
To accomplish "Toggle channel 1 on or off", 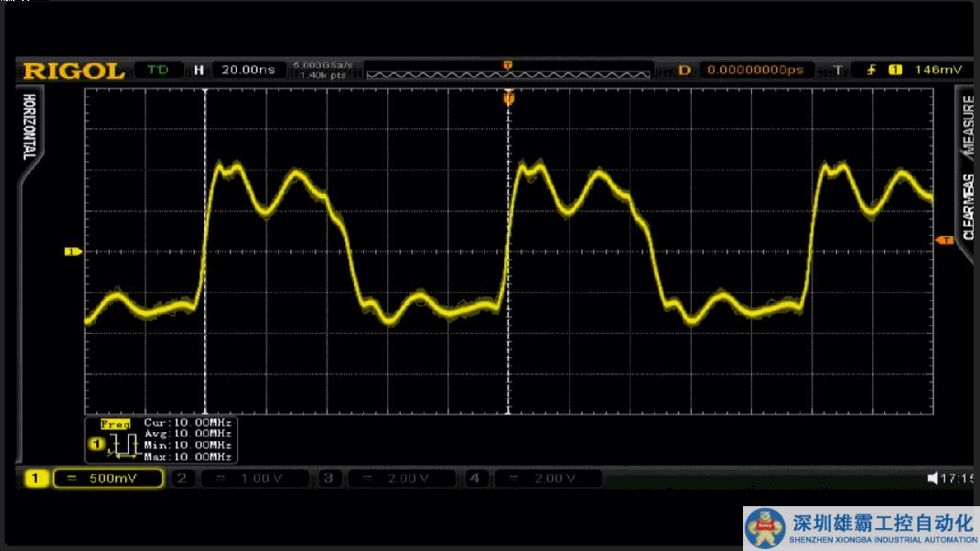I will pos(35,478).
